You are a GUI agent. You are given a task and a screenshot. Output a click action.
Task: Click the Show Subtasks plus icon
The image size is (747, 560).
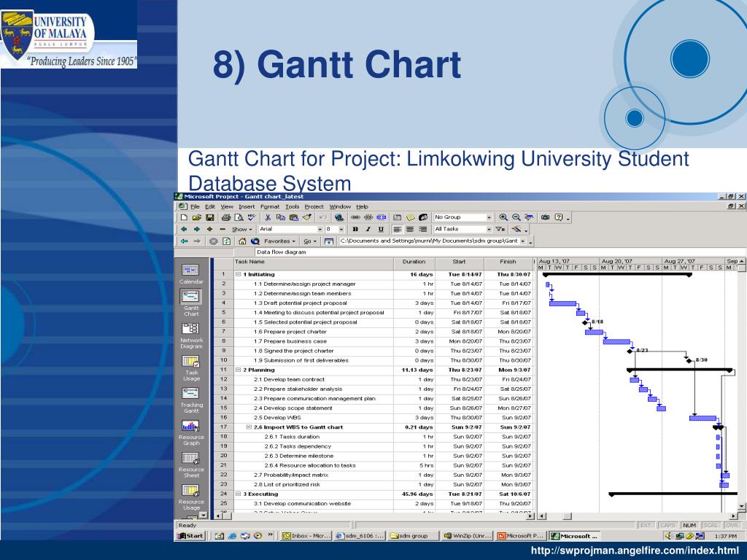coord(209,229)
